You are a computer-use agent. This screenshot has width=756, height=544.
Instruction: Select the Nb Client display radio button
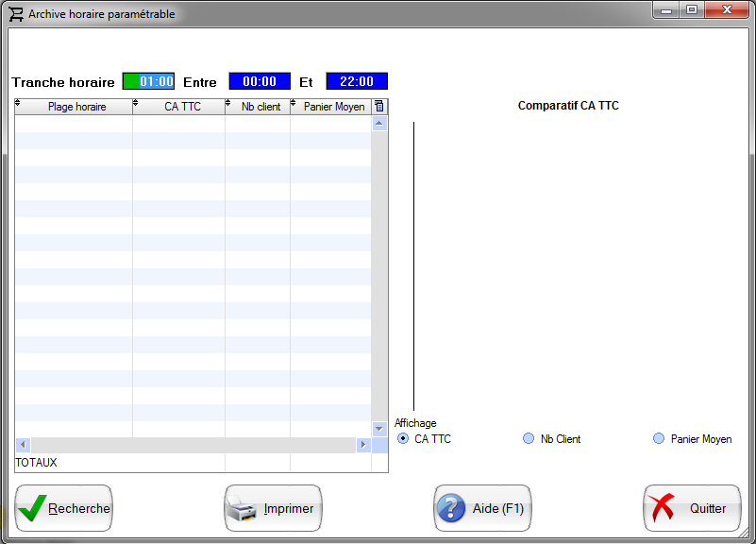point(529,438)
